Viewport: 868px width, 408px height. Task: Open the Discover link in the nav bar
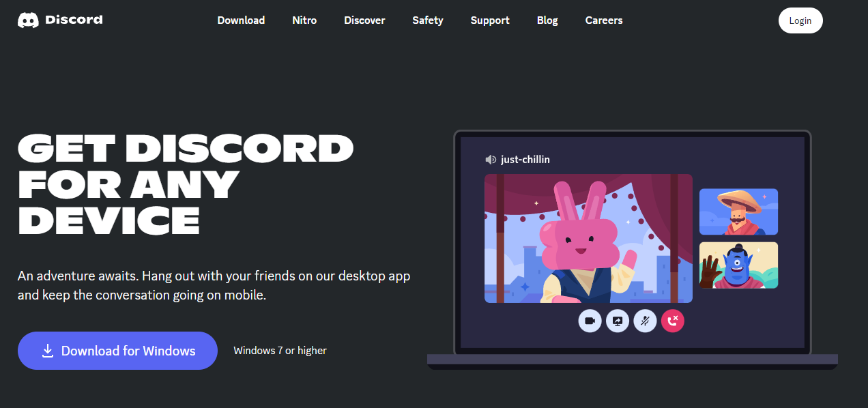click(364, 20)
